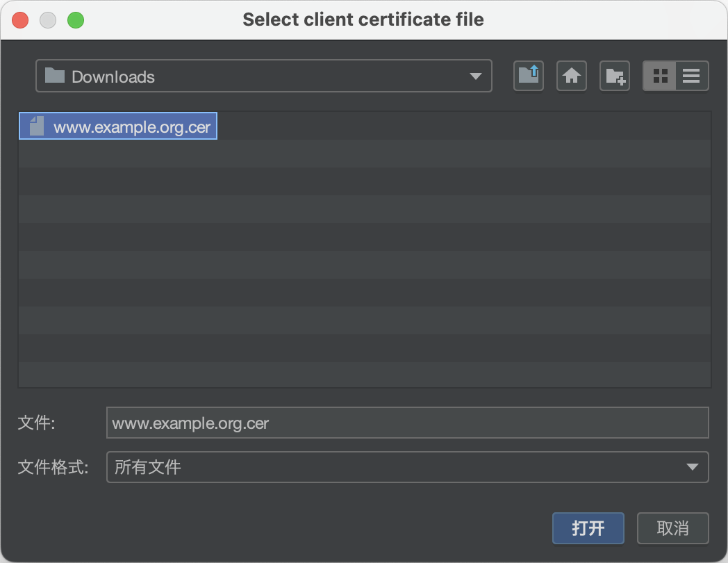Create a new folder
The image size is (728, 563).
coord(615,76)
